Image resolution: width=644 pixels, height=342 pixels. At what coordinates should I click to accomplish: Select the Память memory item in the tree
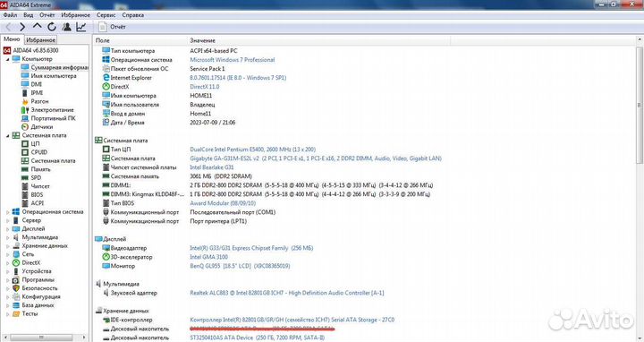coord(36,169)
